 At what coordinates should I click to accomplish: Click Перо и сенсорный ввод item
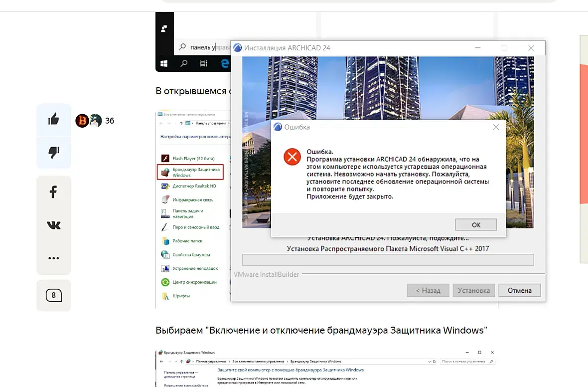(x=196, y=227)
